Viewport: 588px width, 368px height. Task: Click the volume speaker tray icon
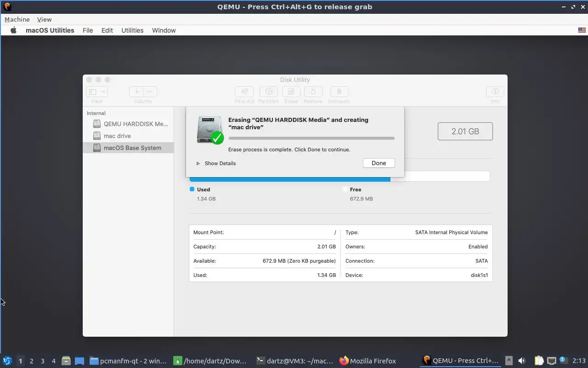coord(521,361)
